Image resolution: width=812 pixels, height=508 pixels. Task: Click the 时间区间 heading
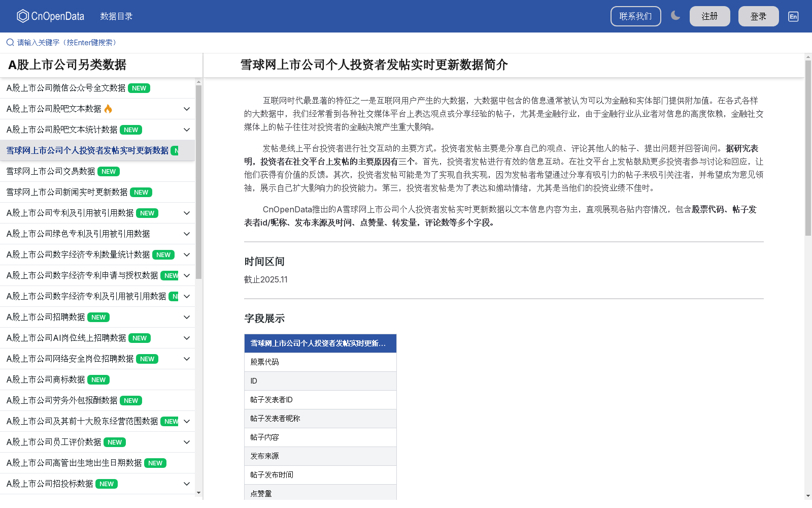pos(264,262)
